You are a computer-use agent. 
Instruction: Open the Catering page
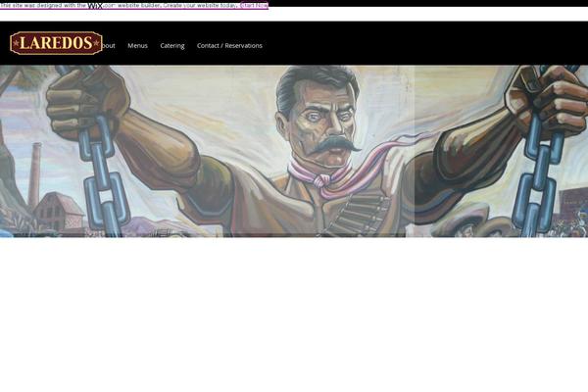(172, 46)
